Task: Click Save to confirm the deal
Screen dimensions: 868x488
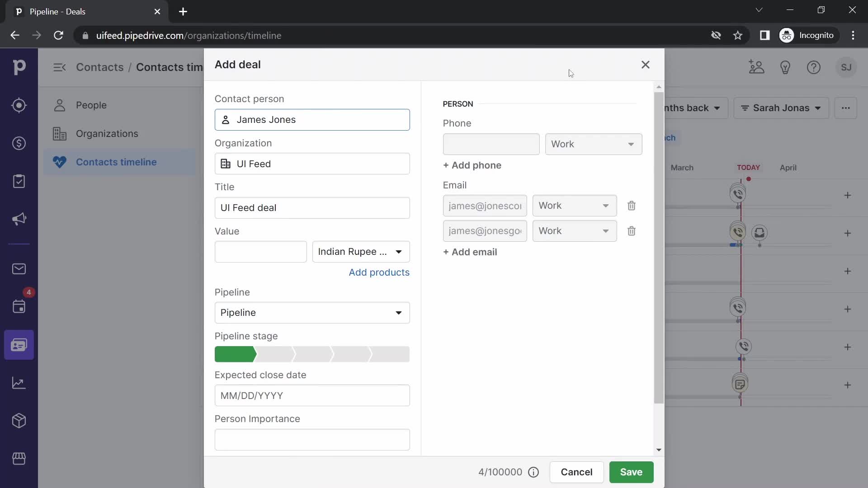Action: tap(631, 471)
